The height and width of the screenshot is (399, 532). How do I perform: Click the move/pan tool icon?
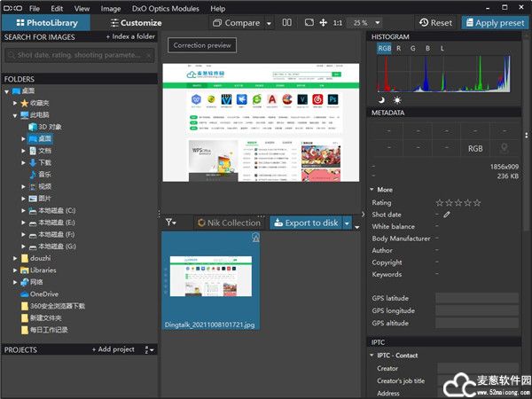tap(324, 22)
